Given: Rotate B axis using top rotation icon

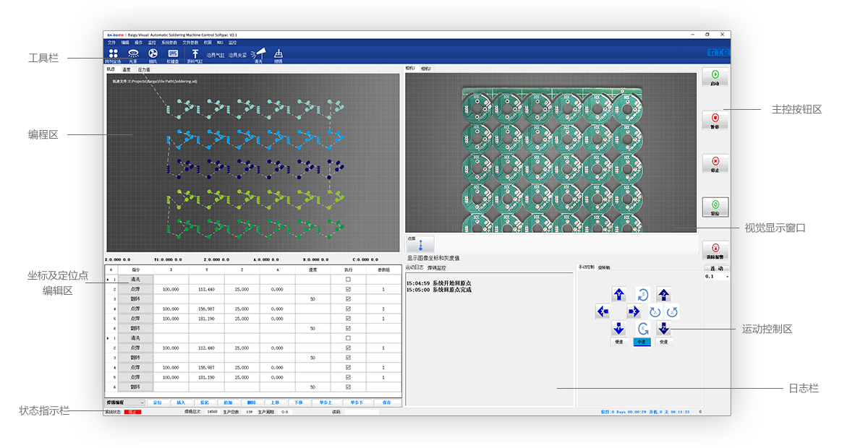Looking at the screenshot, I should point(643,294).
